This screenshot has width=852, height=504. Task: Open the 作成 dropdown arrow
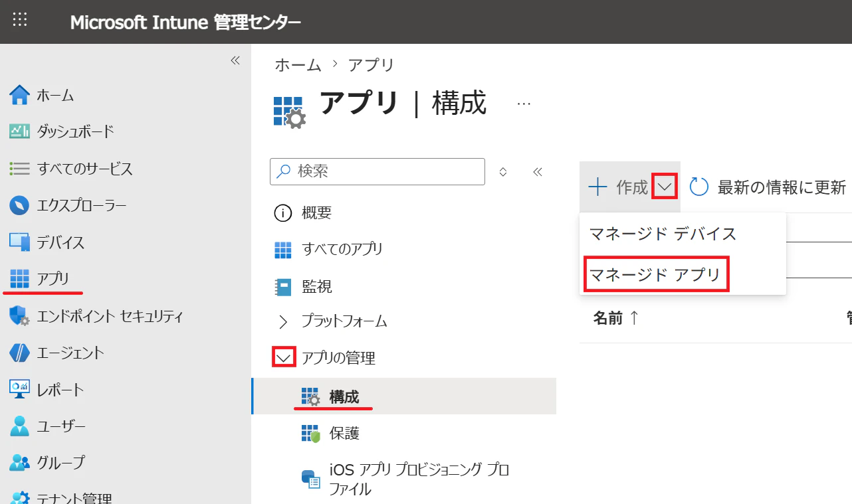pyautogui.click(x=665, y=187)
